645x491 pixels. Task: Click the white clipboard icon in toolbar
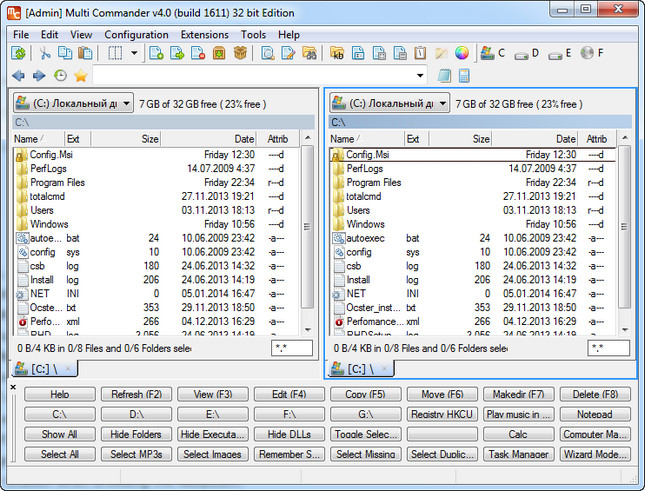pyautogui.click(x=420, y=53)
